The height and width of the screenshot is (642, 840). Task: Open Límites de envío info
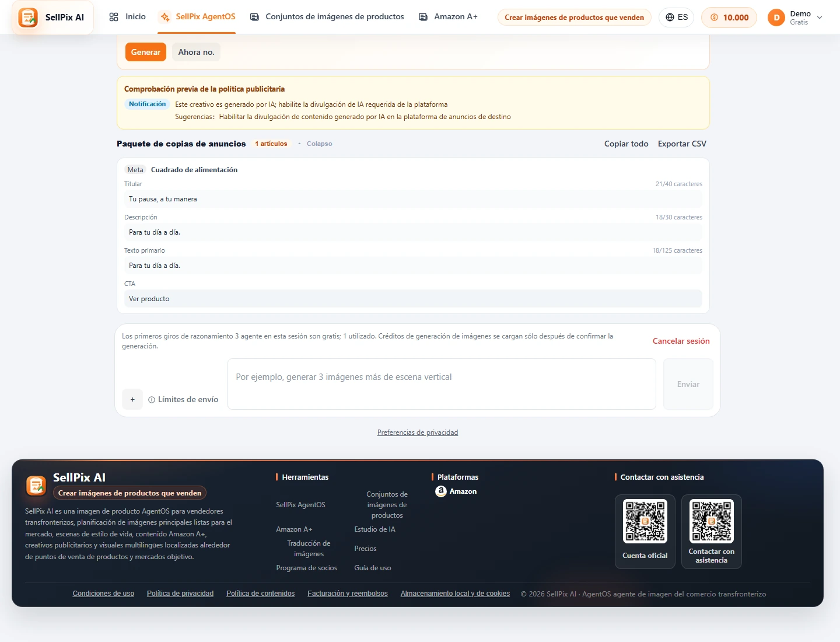pos(183,399)
